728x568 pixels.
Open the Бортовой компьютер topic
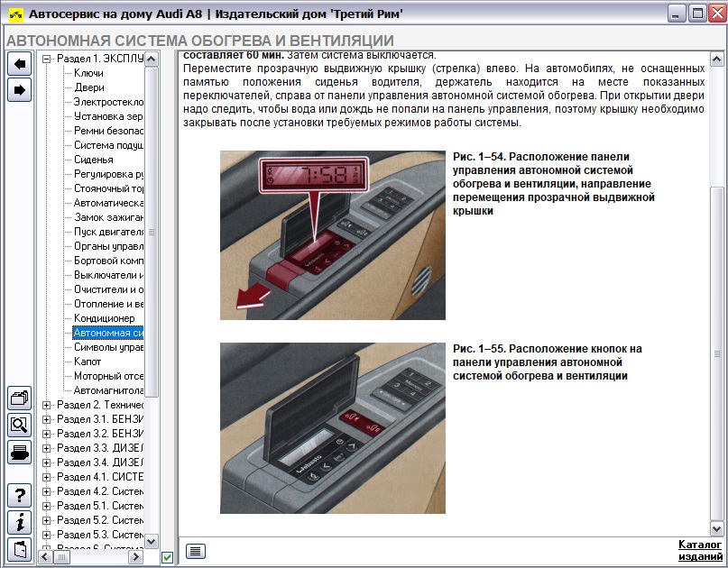pyautogui.click(x=108, y=261)
